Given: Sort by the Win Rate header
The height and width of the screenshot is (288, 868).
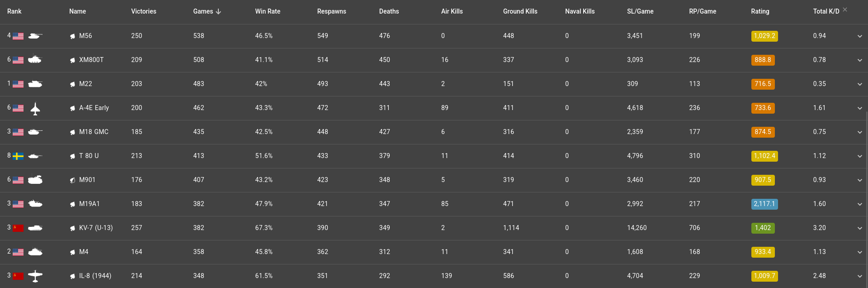Looking at the screenshot, I should click(x=268, y=11).
